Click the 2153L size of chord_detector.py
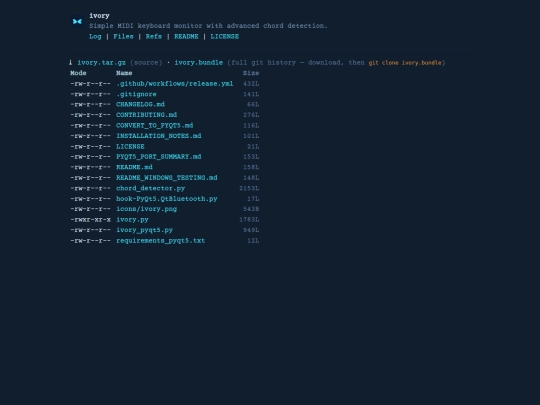Viewport: 540px width, 405px height. pos(249,188)
